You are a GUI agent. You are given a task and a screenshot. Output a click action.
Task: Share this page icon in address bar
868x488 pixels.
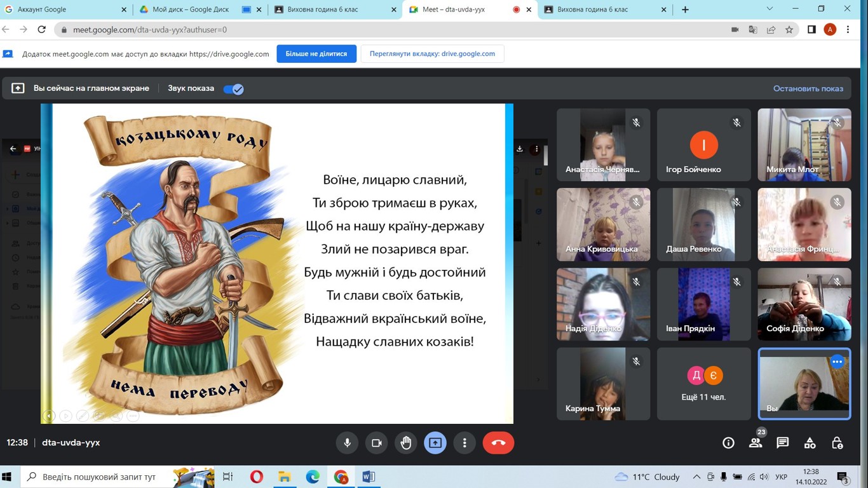click(x=771, y=29)
